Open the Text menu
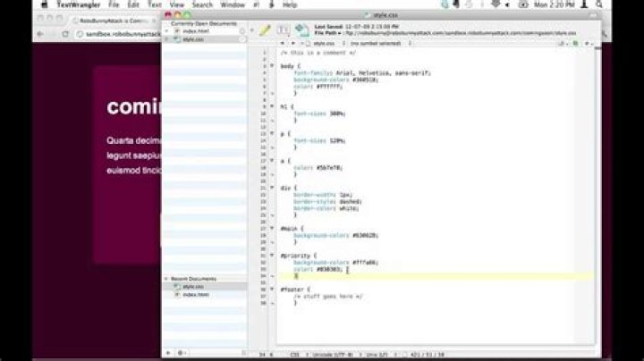 tap(155, 4)
